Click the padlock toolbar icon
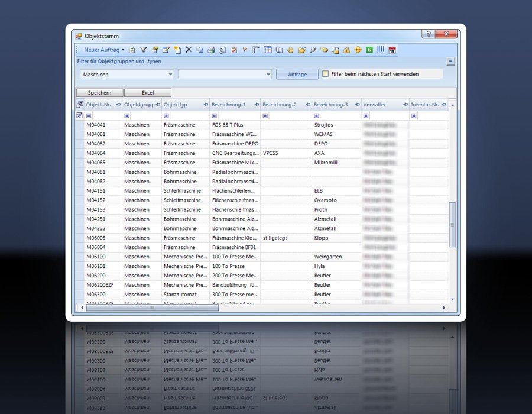532x414 pixels. [x=346, y=50]
